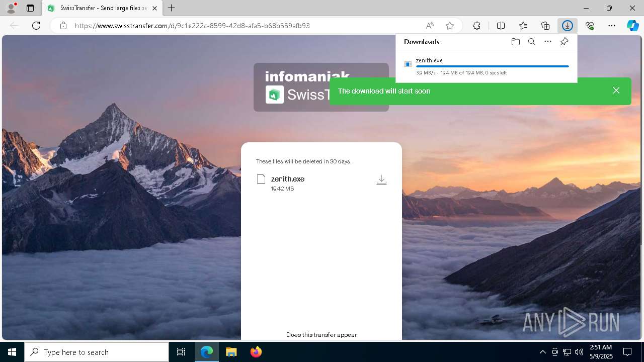Refresh the current page
Screen dimensions: 644x362
36,26
